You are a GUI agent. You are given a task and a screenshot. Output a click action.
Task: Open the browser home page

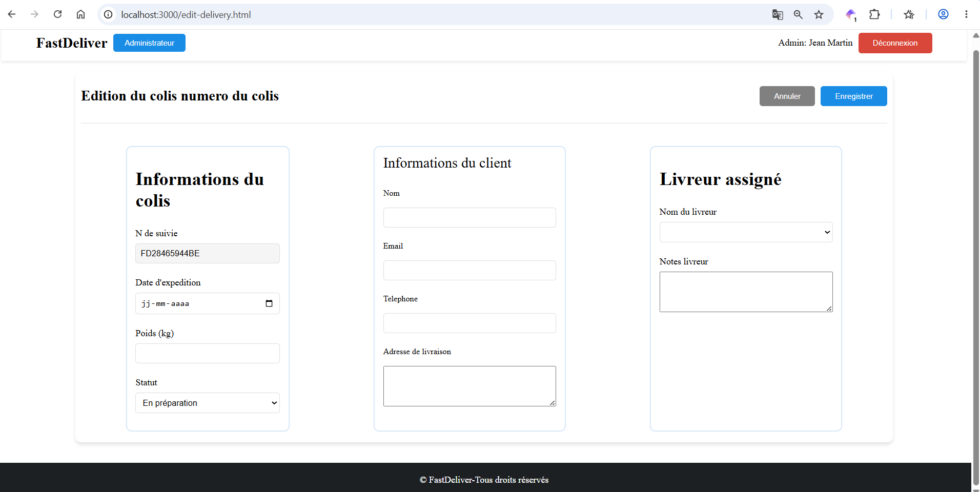tap(80, 14)
